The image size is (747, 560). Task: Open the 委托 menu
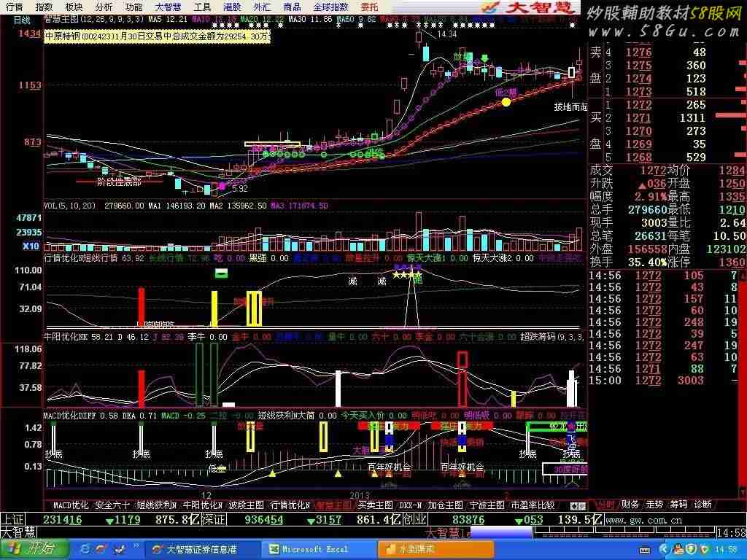pos(369,7)
